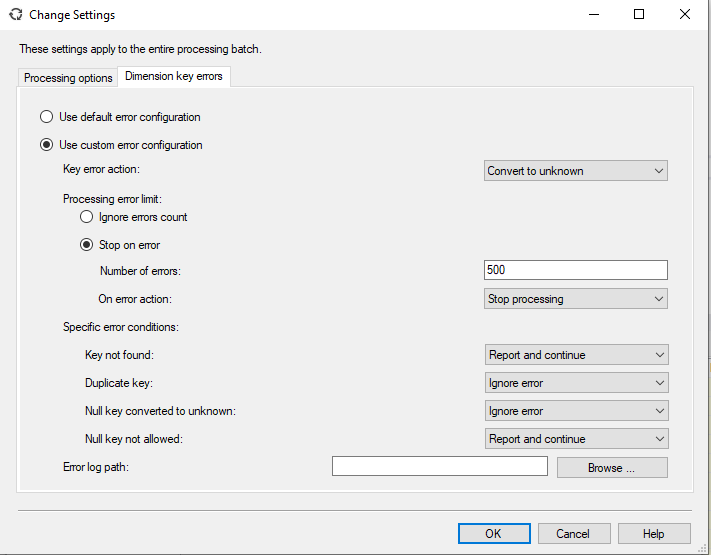
Task: Open Help for this dialog
Action: [x=653, y=534]
